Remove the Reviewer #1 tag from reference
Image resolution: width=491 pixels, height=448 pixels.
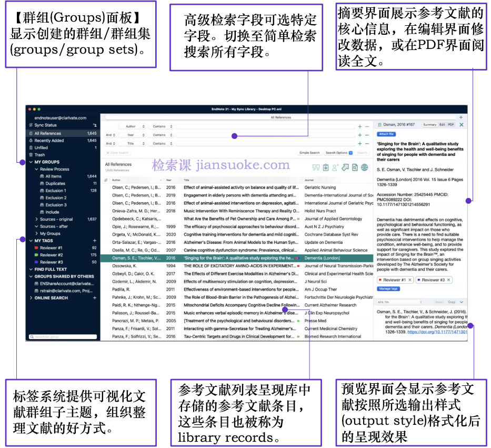click(410, 280)
